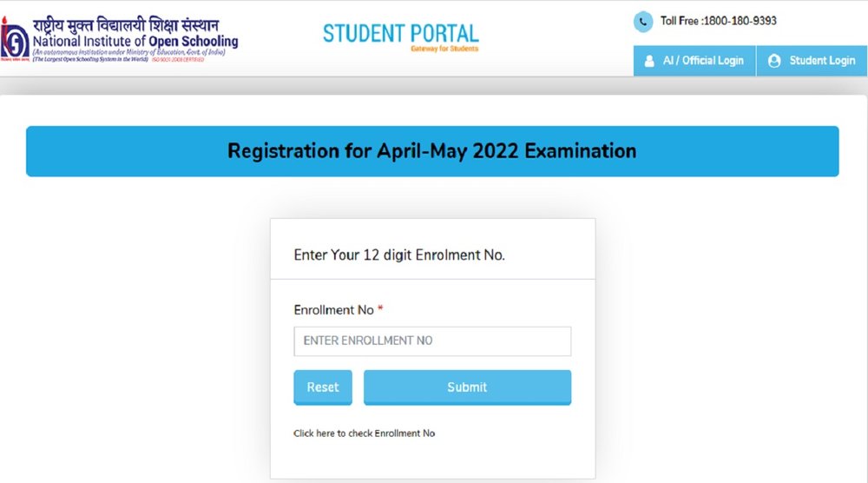Submit the enrollment number form
The image size is (868, 483).
(x=467, y=387)
